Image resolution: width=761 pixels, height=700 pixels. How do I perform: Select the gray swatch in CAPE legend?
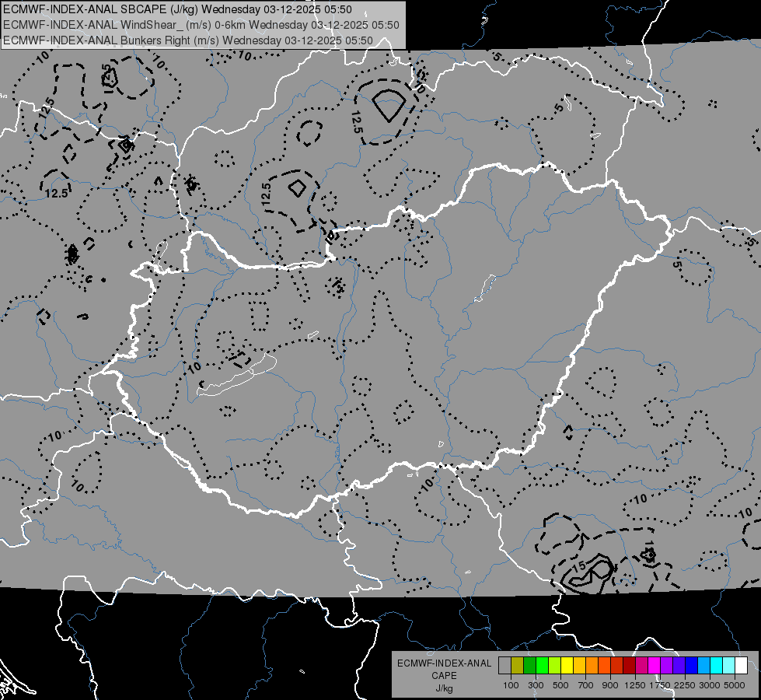point(504,666)
